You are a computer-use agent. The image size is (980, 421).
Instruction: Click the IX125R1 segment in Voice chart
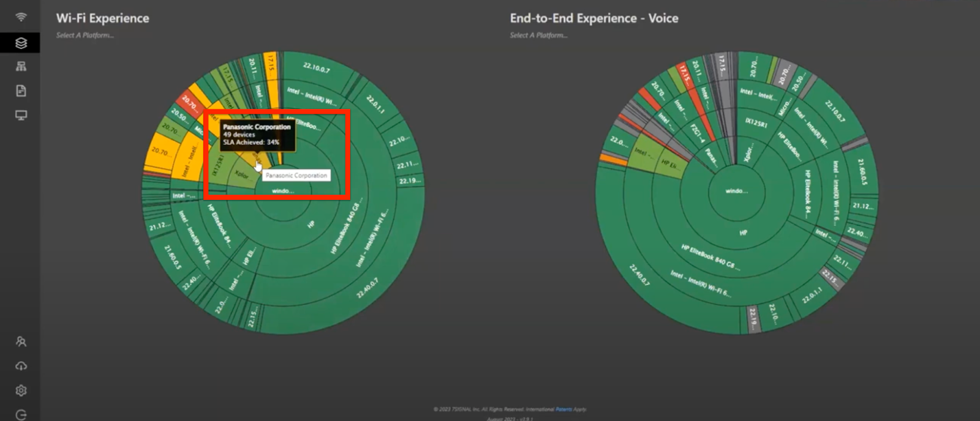(x=756, y=123)
